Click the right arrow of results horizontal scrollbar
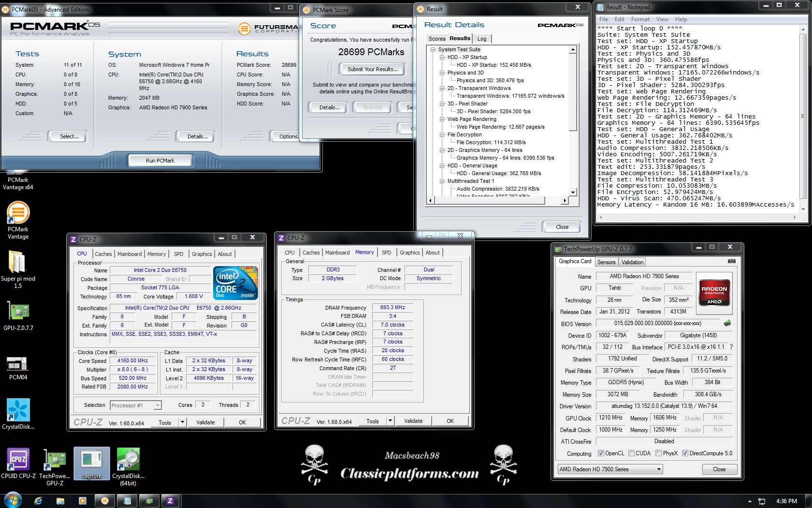 coord(564,200)
